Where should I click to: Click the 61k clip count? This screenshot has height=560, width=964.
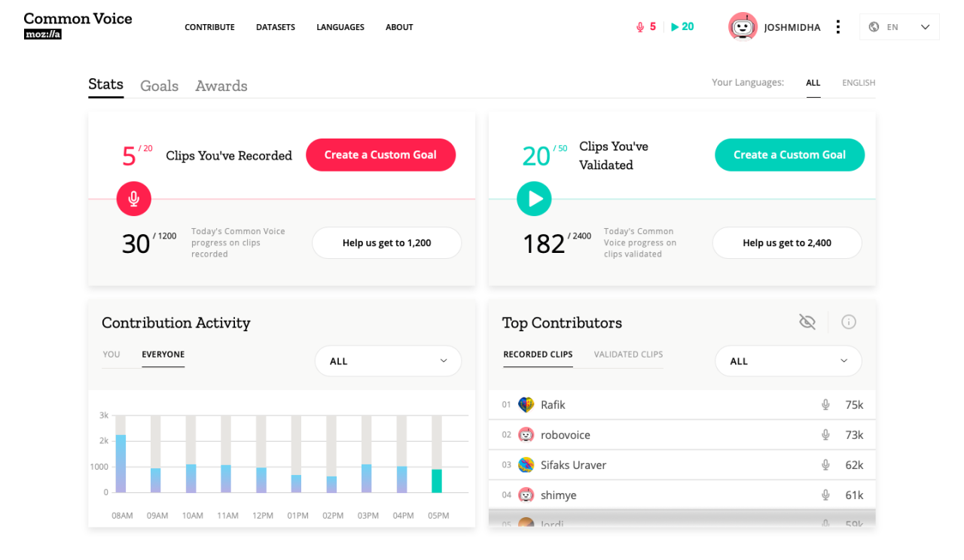(x=854, y=495)
